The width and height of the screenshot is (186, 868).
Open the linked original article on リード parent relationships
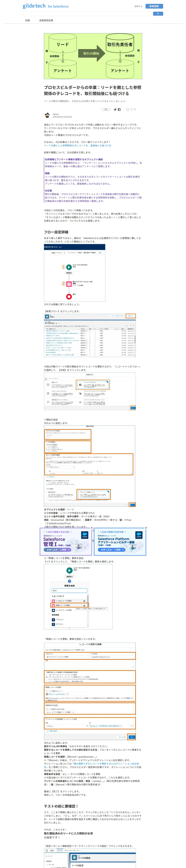[x=77, y=146]
